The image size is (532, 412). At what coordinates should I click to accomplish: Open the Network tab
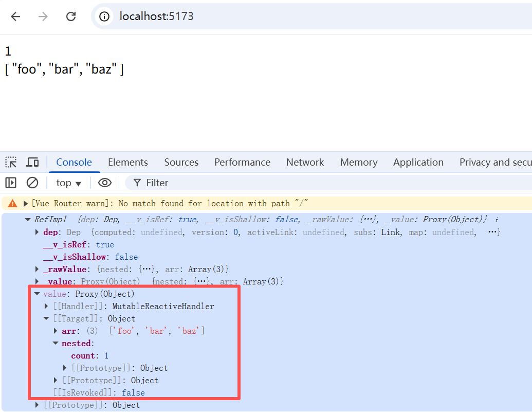305,163
